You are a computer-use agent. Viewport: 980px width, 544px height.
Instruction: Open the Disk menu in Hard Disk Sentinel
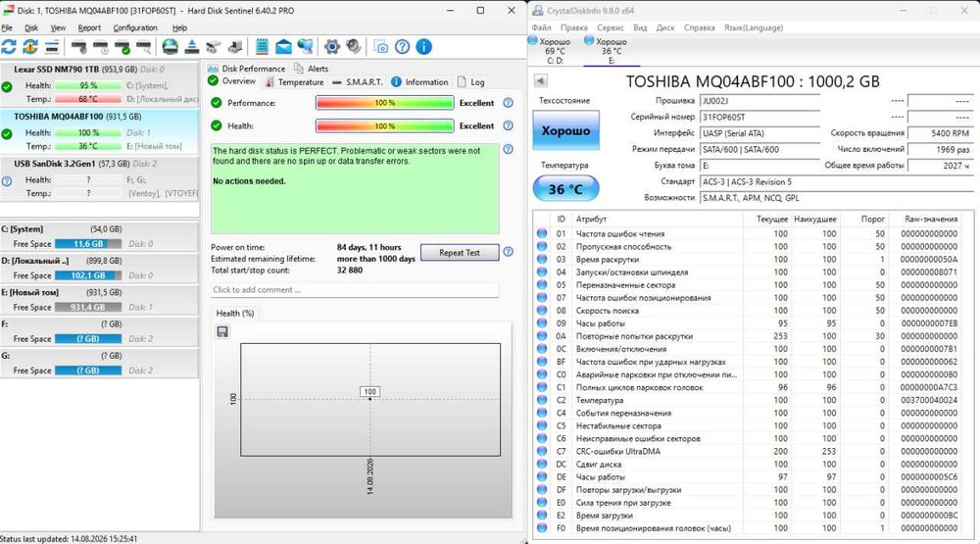click(x=31, y=28)
